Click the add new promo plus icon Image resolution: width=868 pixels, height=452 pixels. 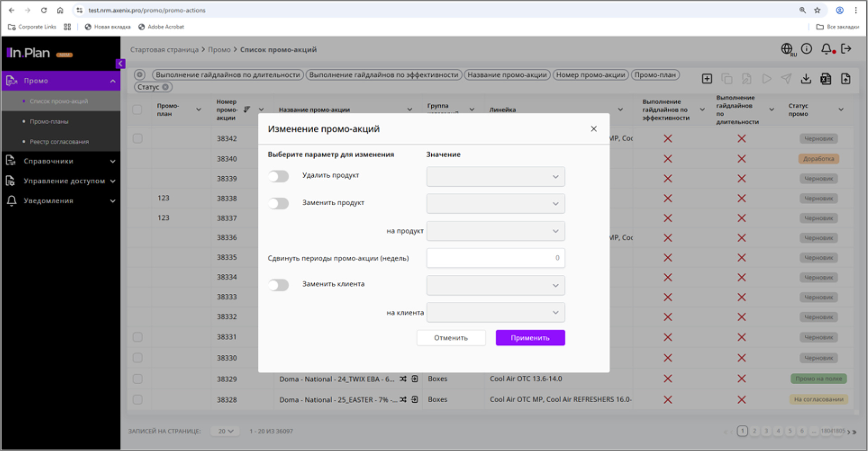tap(707, 79)
